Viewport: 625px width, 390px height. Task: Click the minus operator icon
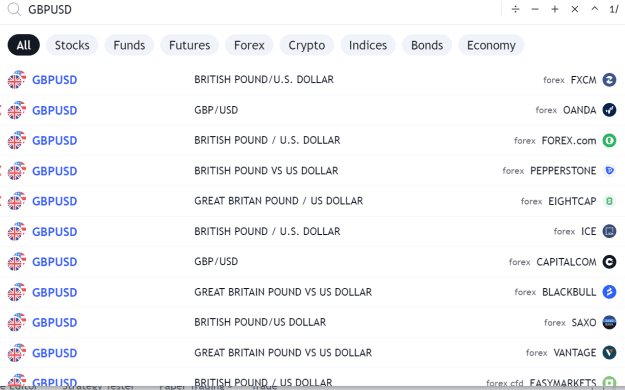535,9
